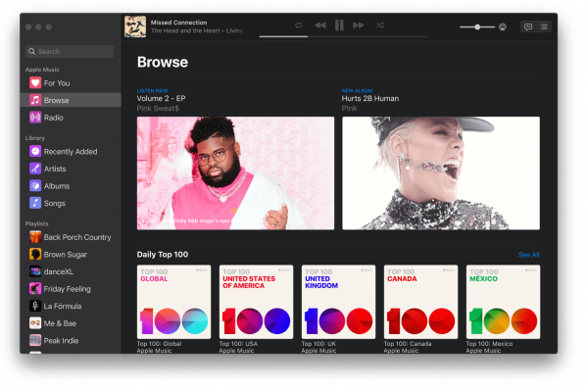Click Top 100: UK caption text
588x390 pixels.
pos(318,344)
